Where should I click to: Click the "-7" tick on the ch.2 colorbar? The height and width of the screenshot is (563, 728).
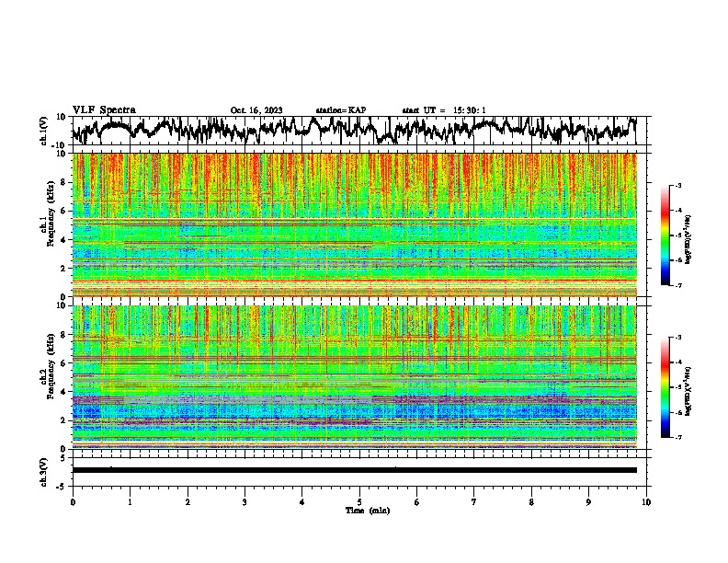[677, 437]
